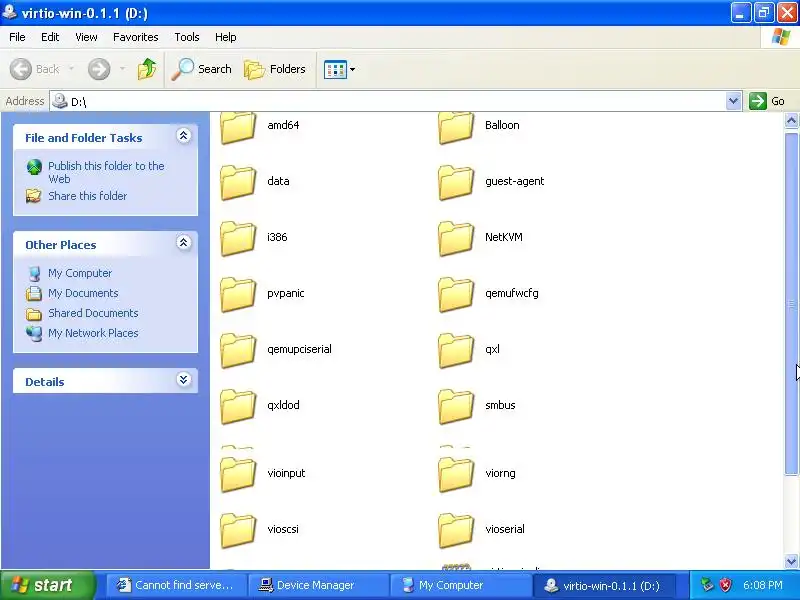This screenshot has width=800, height=600.
Task: Go up one folder level
Action: point(147,69)
